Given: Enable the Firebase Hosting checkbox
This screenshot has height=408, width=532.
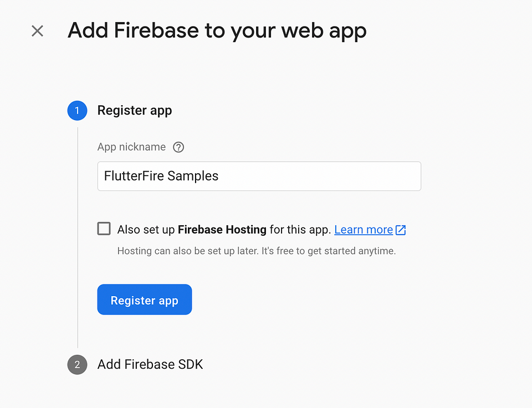Looking at the screenshot, I should click(x=104, y=229).
